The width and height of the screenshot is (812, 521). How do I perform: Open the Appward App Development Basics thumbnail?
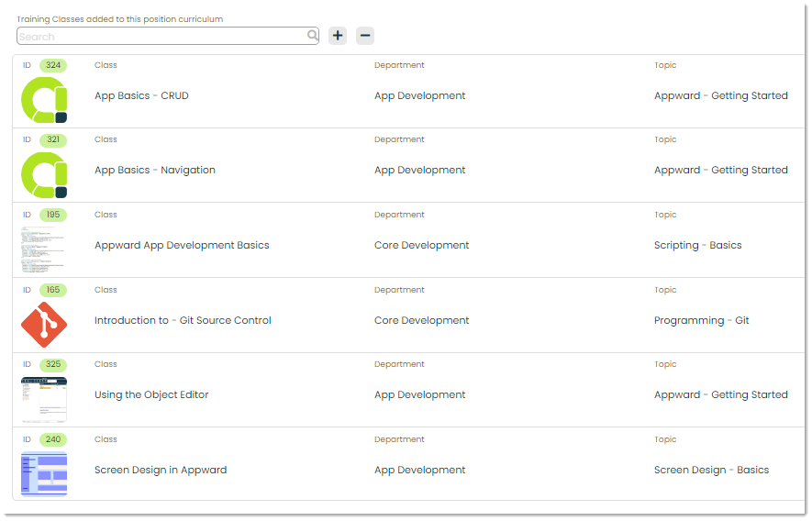44,249
